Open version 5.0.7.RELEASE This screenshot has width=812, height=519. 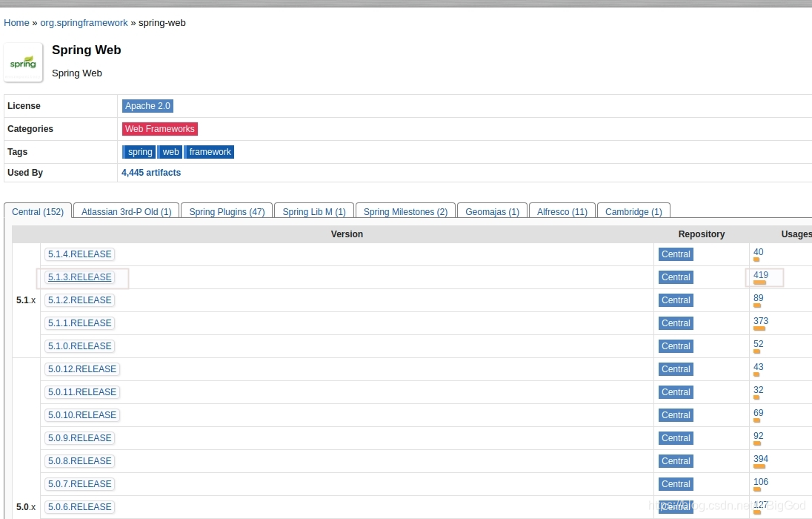click(x=80, y=483)
